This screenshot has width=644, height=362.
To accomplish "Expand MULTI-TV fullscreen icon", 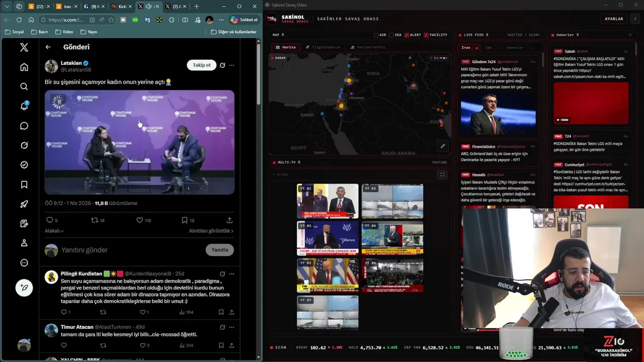I will (442, 174).
